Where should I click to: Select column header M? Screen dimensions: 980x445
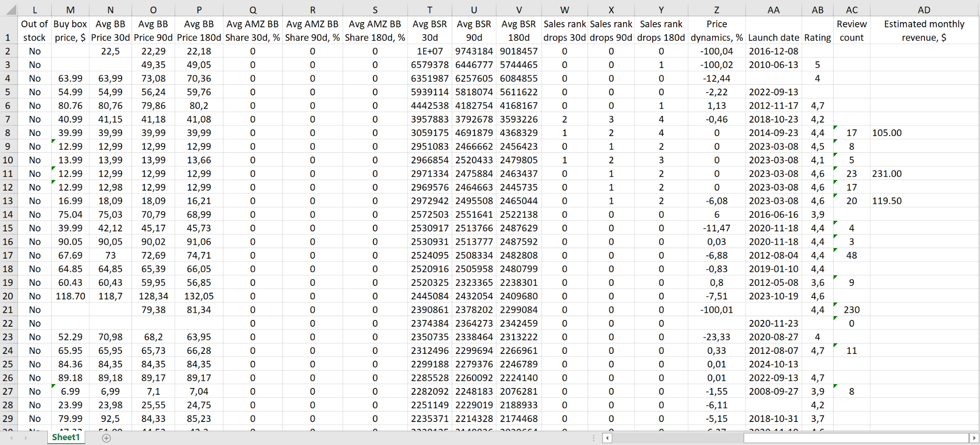[x=70, y=9]
